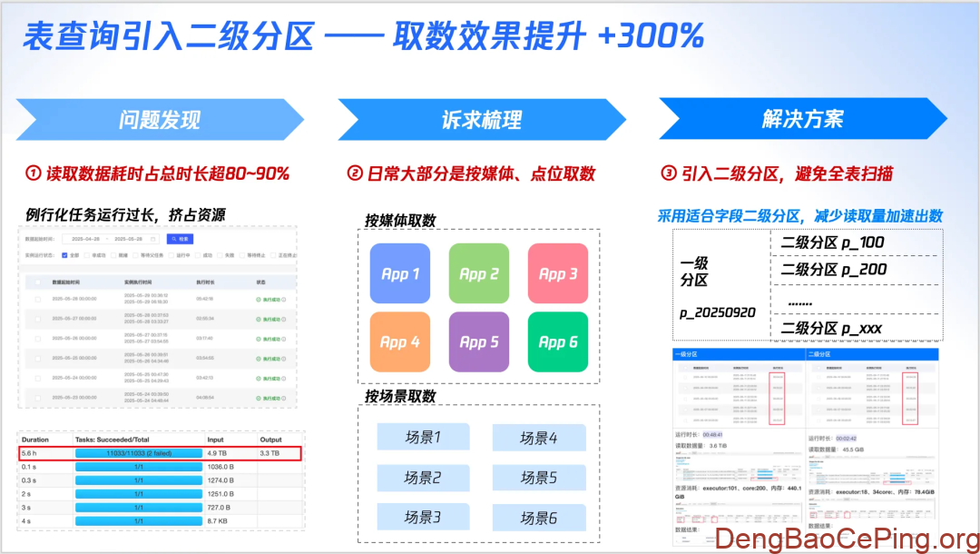This screenshot has height=554, width=980.
Task: Click the 问题发现 arrow banner
Action: tap(160, 120)
